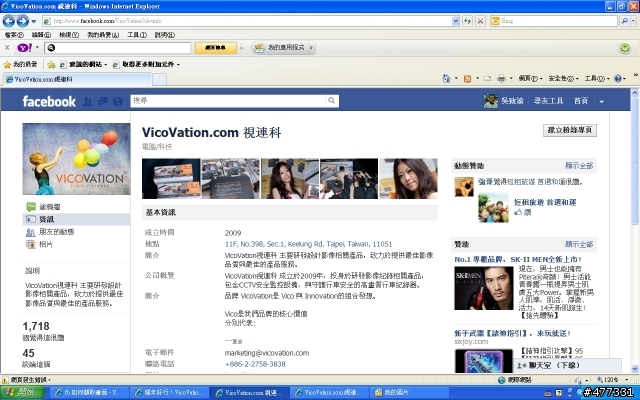Refresh the page using the green arrows icon

coord(467,21)
